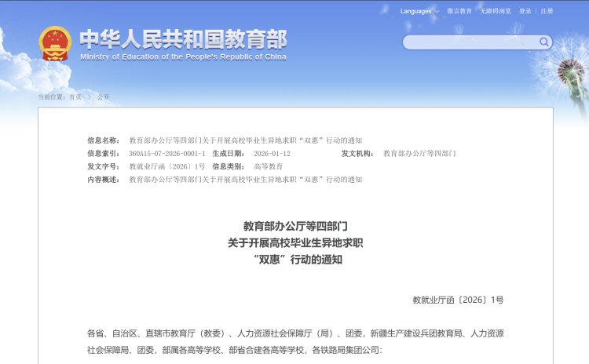
Task: Click the magnifier search icon
Action: pos(544,42)
